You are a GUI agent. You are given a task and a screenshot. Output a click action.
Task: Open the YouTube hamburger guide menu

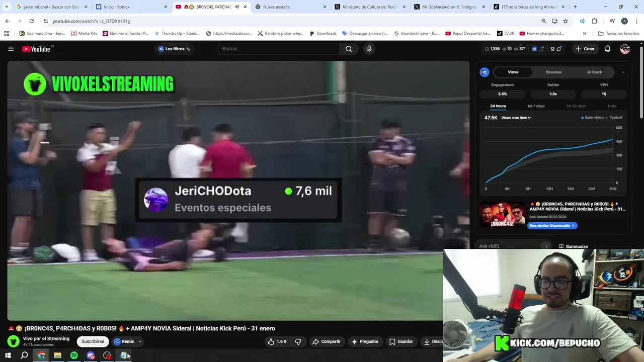(x=11, y=49)
